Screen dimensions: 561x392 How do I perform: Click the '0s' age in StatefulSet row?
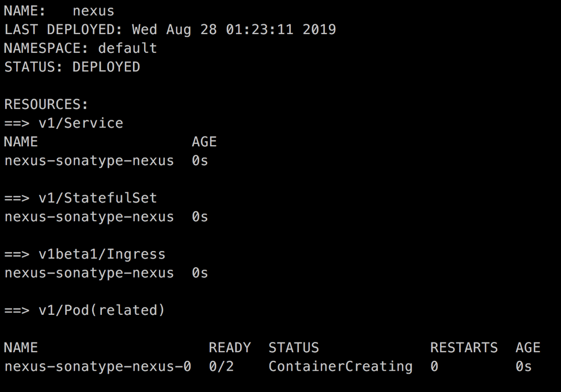pyautogui.click(x=200, y=217)
